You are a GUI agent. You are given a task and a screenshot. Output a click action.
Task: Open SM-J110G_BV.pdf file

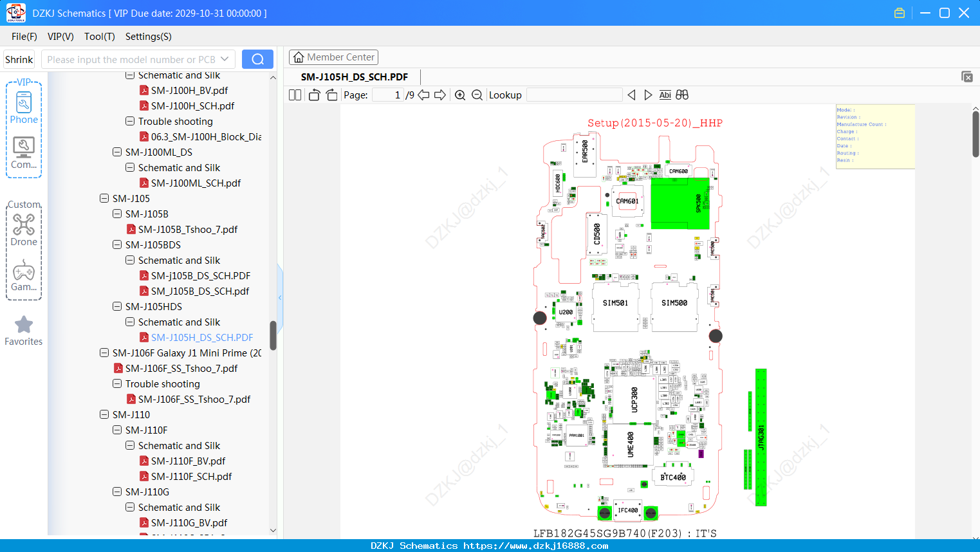pos(189,523)
